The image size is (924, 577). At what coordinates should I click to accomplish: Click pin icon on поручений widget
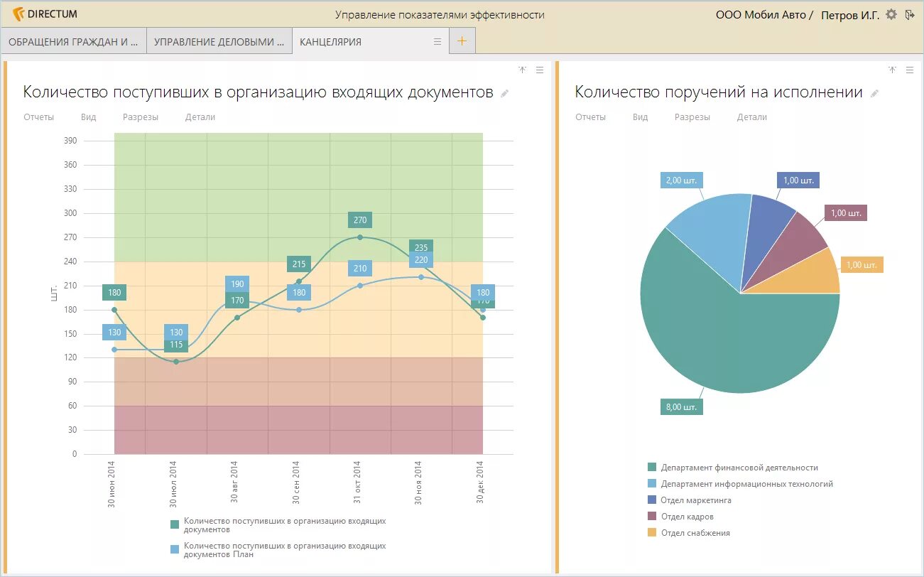pyautogui.click(x=893, y=70)
